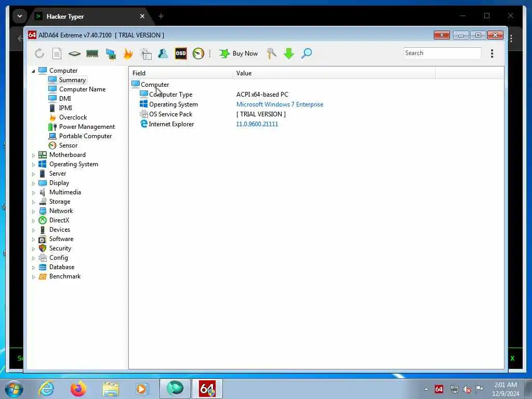Open the motherboard chip toolbar icon
The image size is (532, 399).
[74, 54]
